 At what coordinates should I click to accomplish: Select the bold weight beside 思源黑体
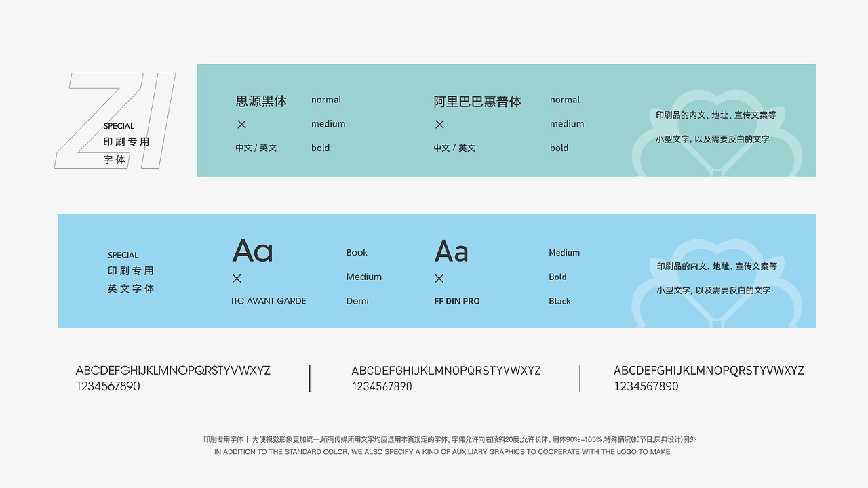[x=320, y=148]
